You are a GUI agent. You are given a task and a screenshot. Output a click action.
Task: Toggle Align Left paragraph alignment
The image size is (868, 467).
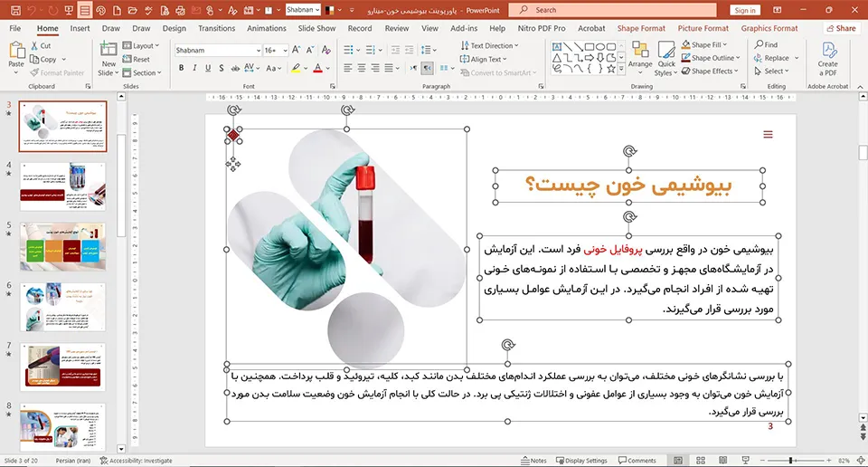[347, 68]
